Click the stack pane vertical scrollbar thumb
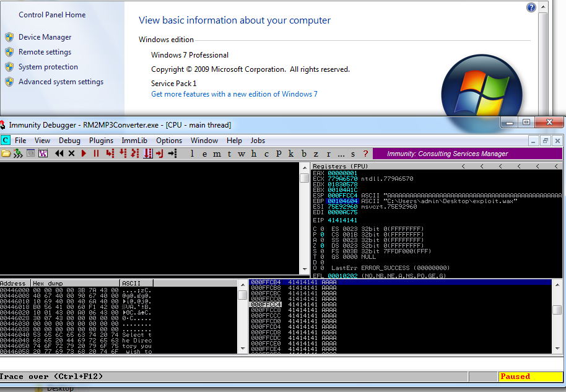Screen dimensions: 566x392 point(557,310)
